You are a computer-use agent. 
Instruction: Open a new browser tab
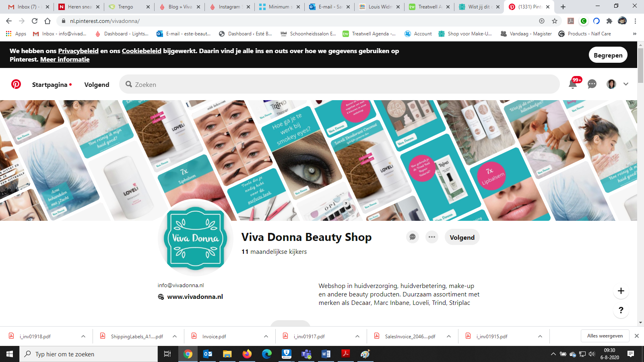coord(563,7)
